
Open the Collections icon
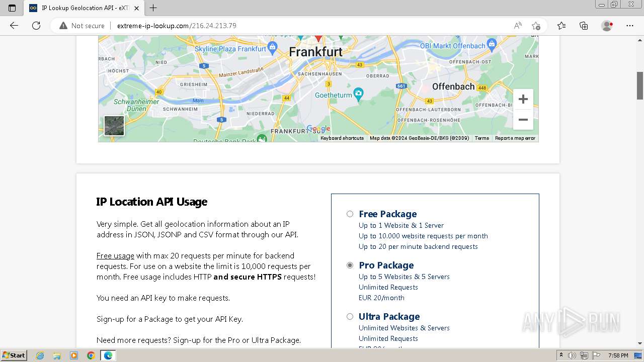584,26
